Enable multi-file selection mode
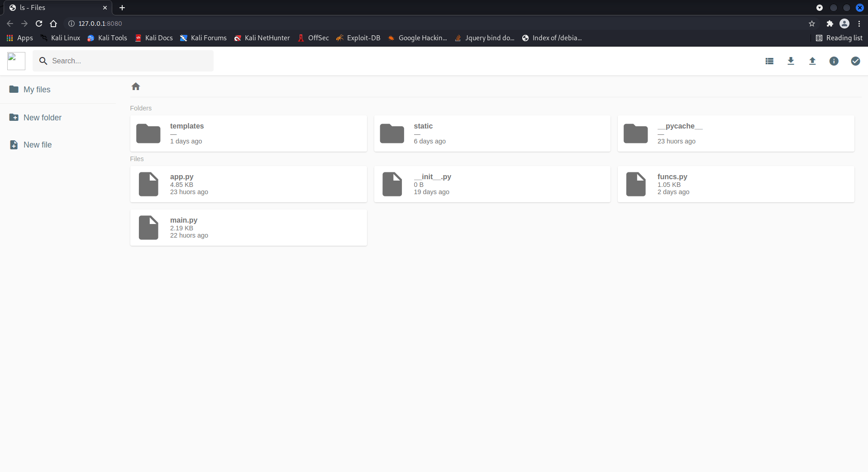This screenshot has height=472, width=868. pyautogui.click(x=855, y=61)
